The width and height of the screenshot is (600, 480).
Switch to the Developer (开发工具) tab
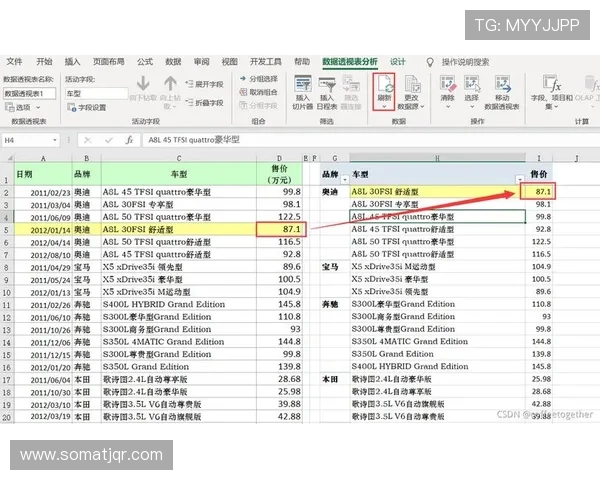pyautogui.click(x=266, y=62)
